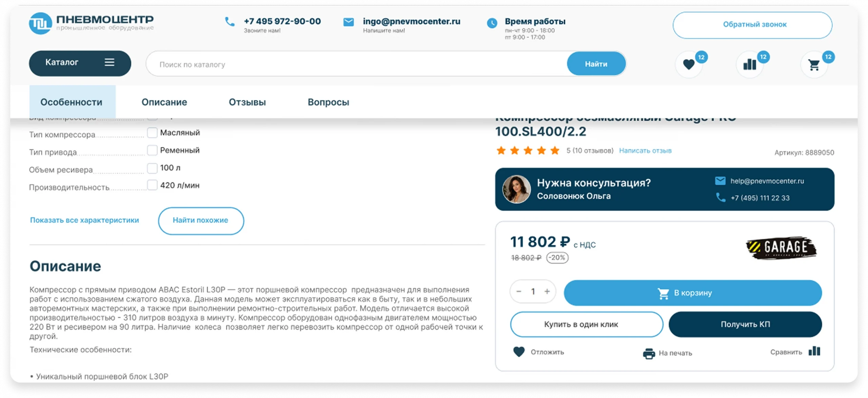
Task: Click the hamburger icon in Каталог button
Action: coord(109,62)
